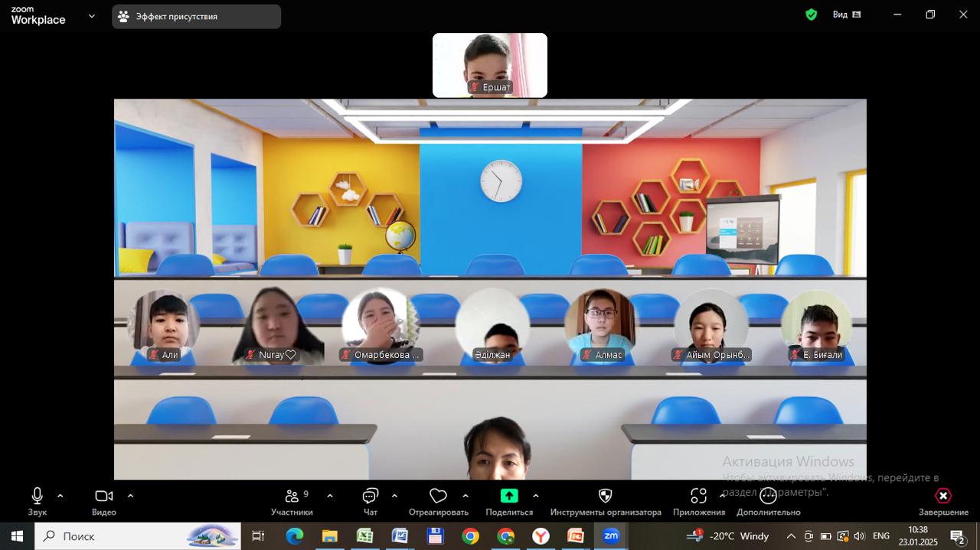980x550 pixels.
Task: Expand share options arrow beside Поделиться
Action: click(536, 496)
